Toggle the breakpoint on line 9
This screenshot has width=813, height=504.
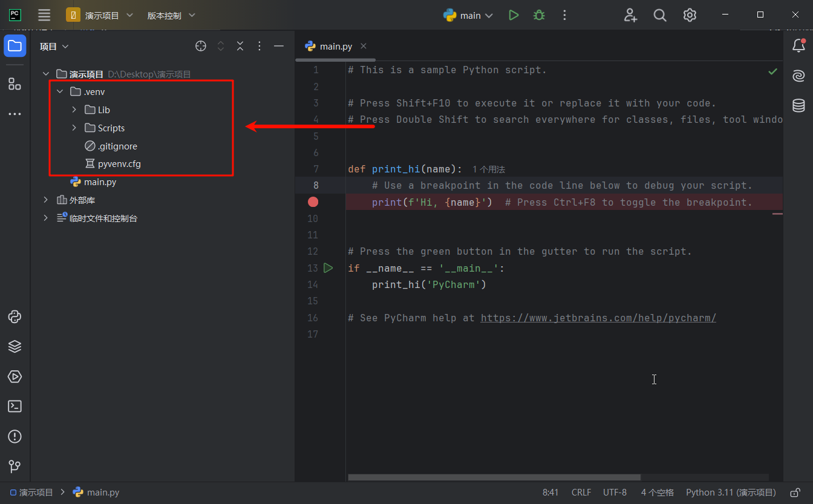click(313, 202)
